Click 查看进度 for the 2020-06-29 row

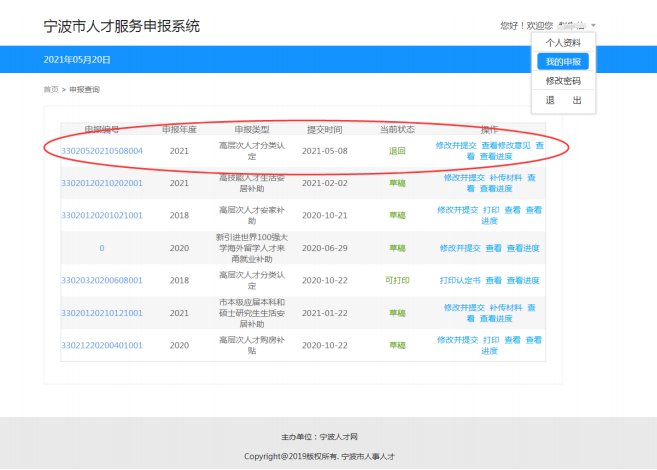pyautogui.click(x=523, y=248)
